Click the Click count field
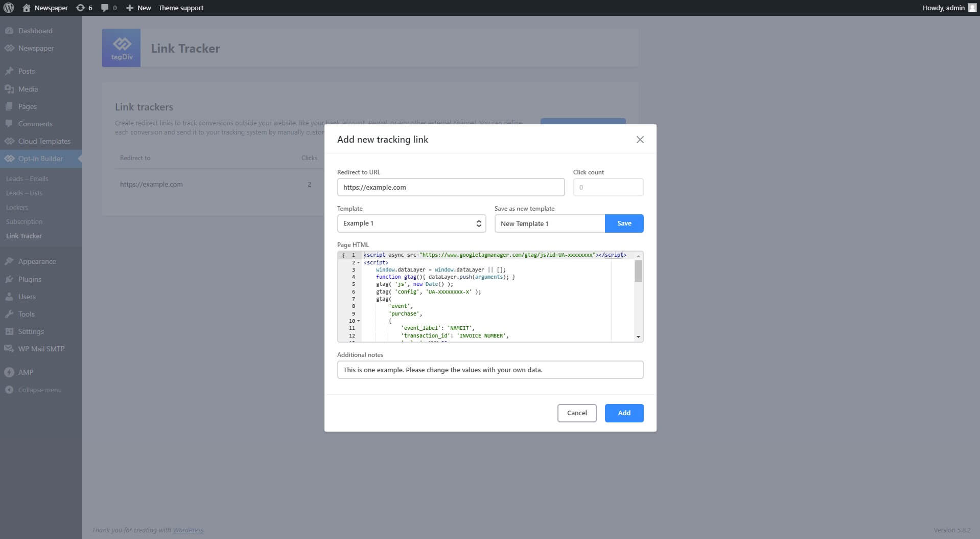Screen dimensions: 980x539 point(608,187)
